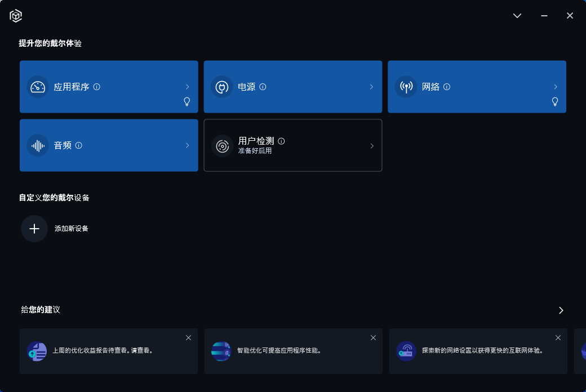Click the 提升您的戴尔体验 heading

click(x=50, y=43)
